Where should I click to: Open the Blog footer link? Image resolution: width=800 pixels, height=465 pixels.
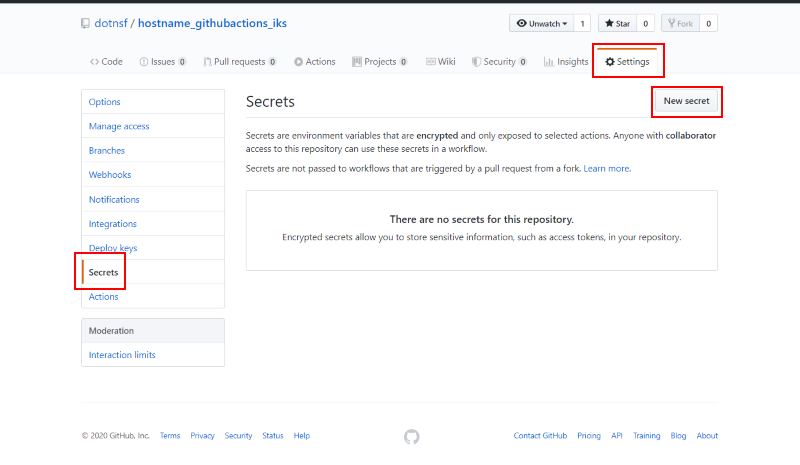[678, 436]
